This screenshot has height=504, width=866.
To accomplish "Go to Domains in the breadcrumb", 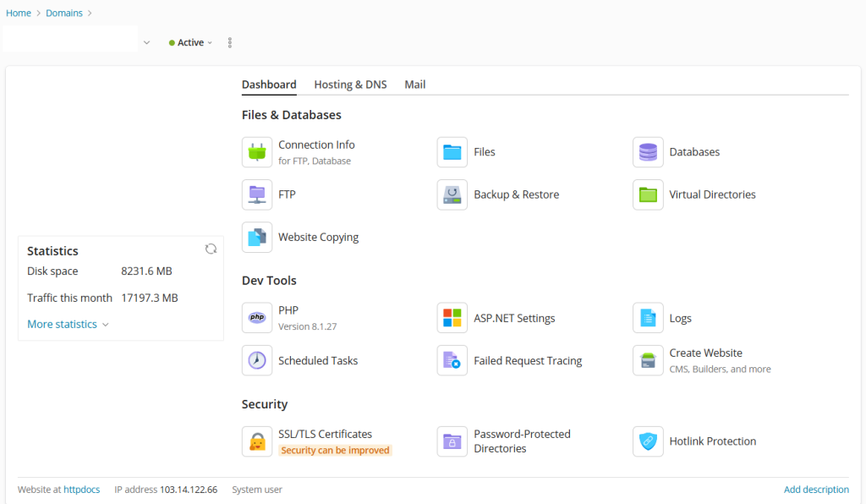I will coord(64,13).
